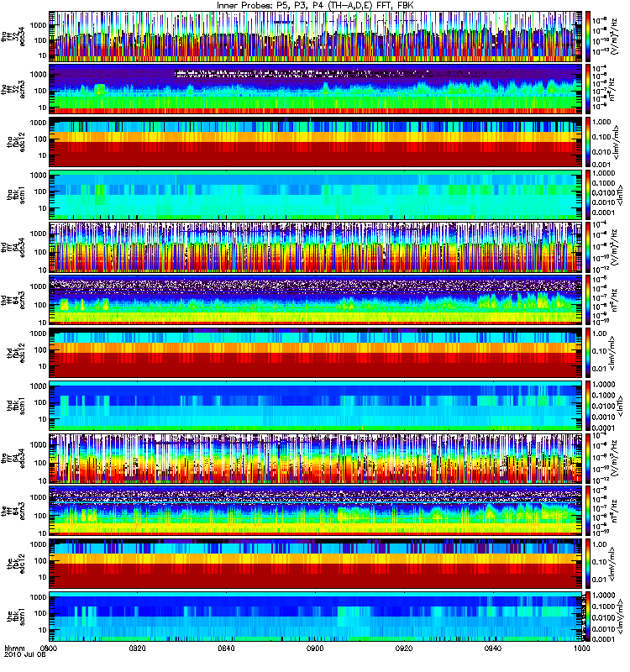
Task: Select the 0840 time axis label
Action: [226, 648]
